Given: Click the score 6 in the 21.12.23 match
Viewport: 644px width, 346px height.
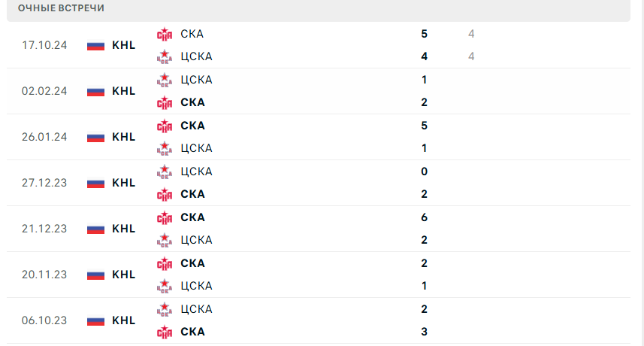Looking at the screenshot, I should pos(425,217).
